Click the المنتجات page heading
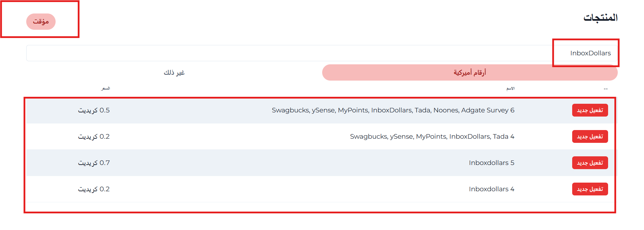The height and width of the screenshot is (230, 644). tap(600, 18)
